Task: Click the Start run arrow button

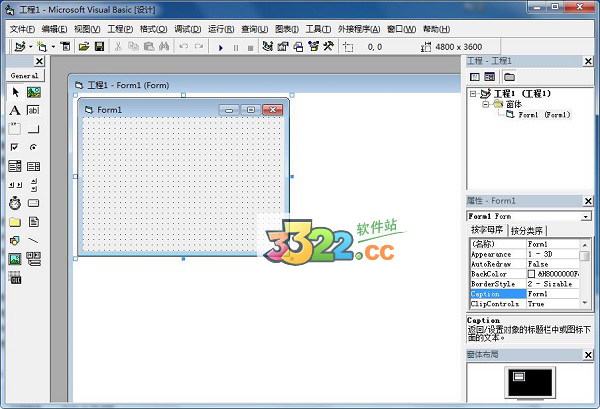Action: pyautogui.click(x=220, y=47)
